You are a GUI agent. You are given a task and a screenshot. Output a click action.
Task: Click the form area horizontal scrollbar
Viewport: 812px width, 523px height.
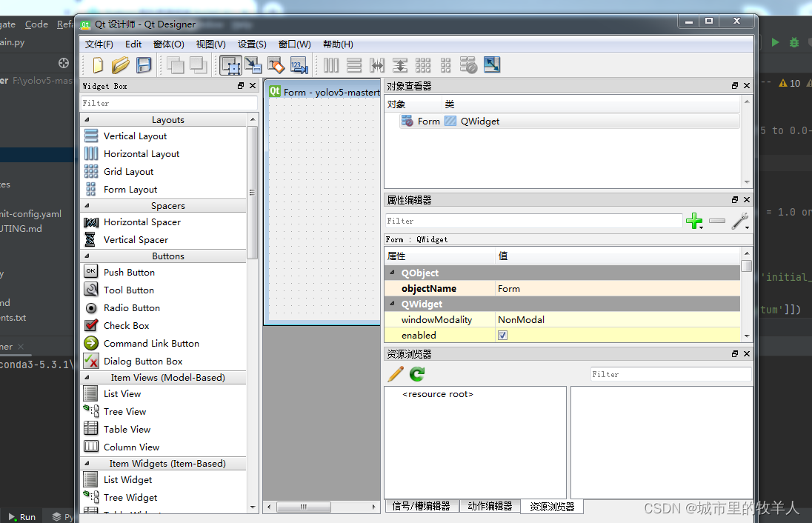click(304, 507)
